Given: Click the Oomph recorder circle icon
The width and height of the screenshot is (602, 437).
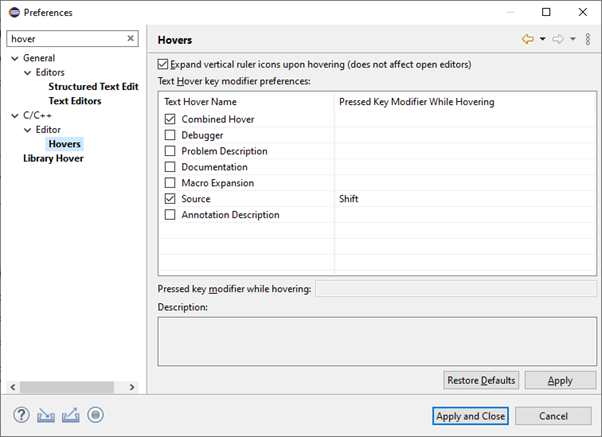Looking at the screenshot, I should click(96, 415).
